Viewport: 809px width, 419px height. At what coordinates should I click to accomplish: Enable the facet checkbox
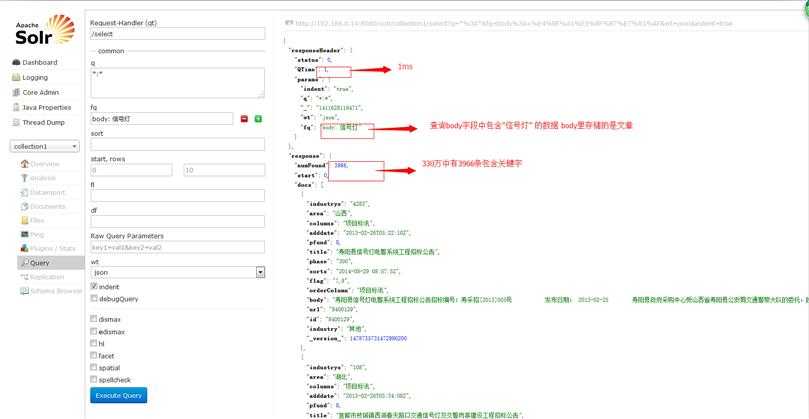[94, 355]
